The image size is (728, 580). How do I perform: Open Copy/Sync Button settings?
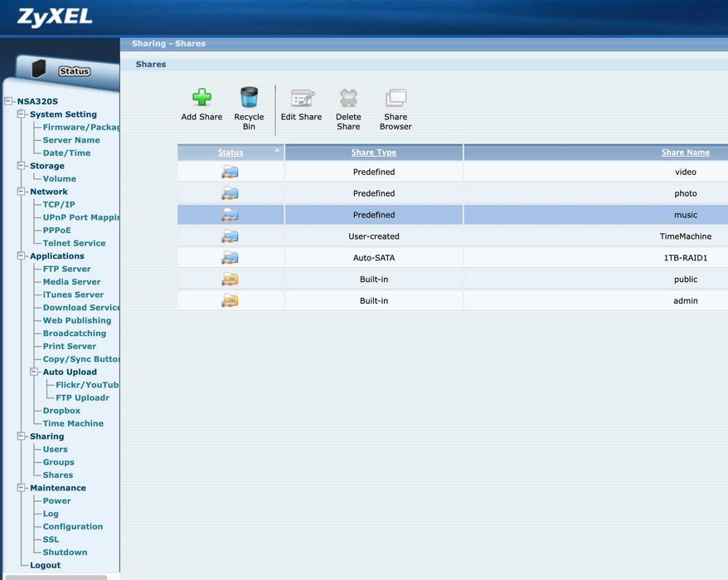pos(81,358)
